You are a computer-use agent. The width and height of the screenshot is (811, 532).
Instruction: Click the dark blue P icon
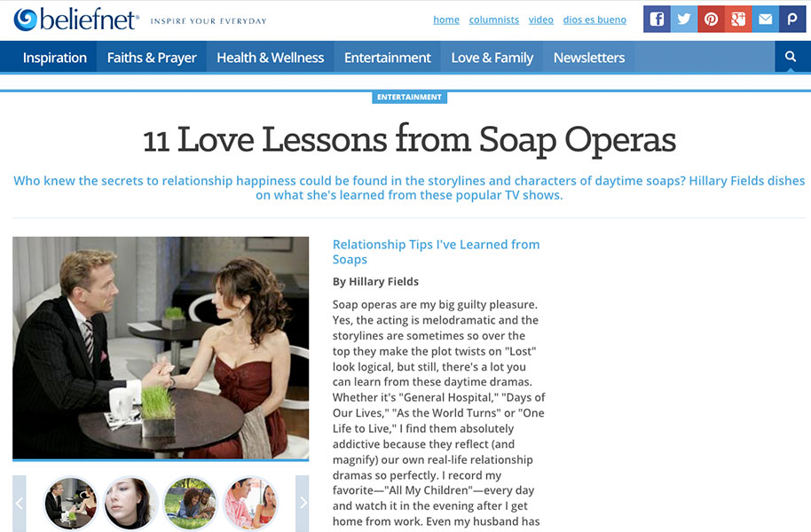coord(792,20)
